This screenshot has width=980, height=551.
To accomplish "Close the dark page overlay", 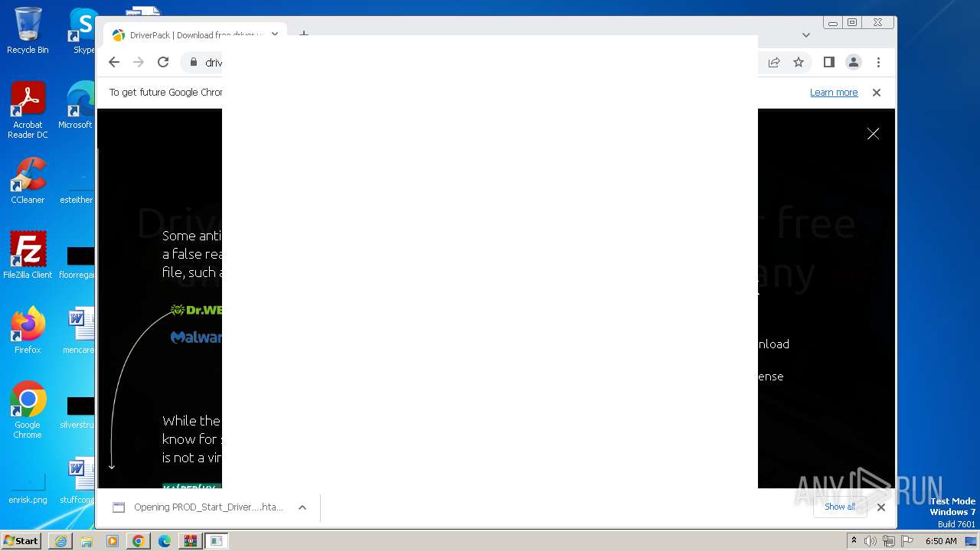I will pos(873,134).
